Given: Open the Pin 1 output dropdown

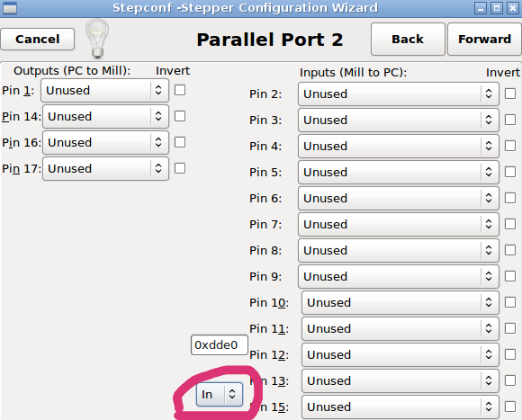Looking at the screenshot, I should [x=105, y=91].
